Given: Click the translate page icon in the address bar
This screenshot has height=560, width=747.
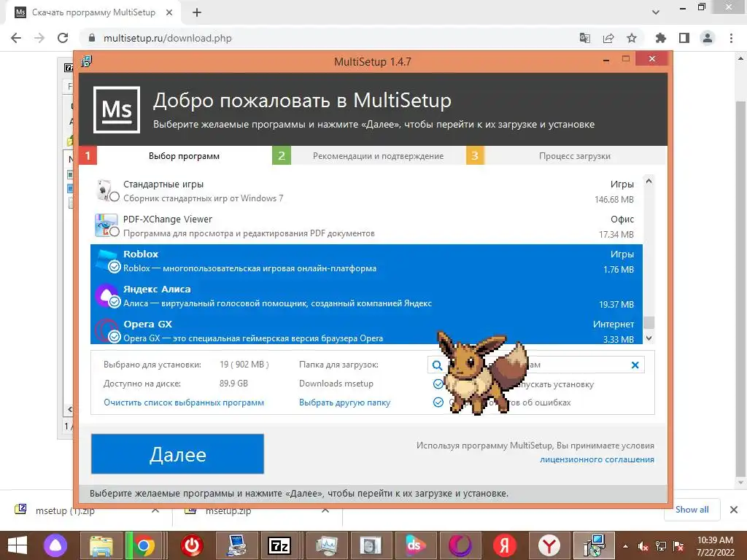Looking at the screenshot, I should tap(584, 38).
